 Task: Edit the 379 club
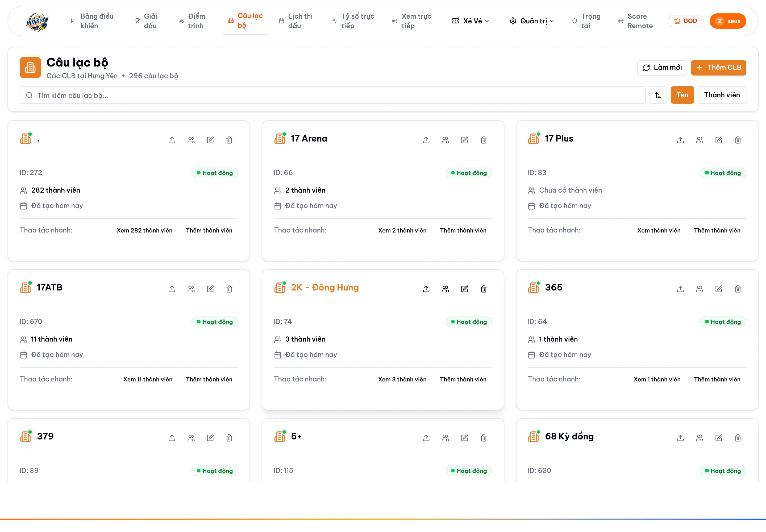(210, 438)
